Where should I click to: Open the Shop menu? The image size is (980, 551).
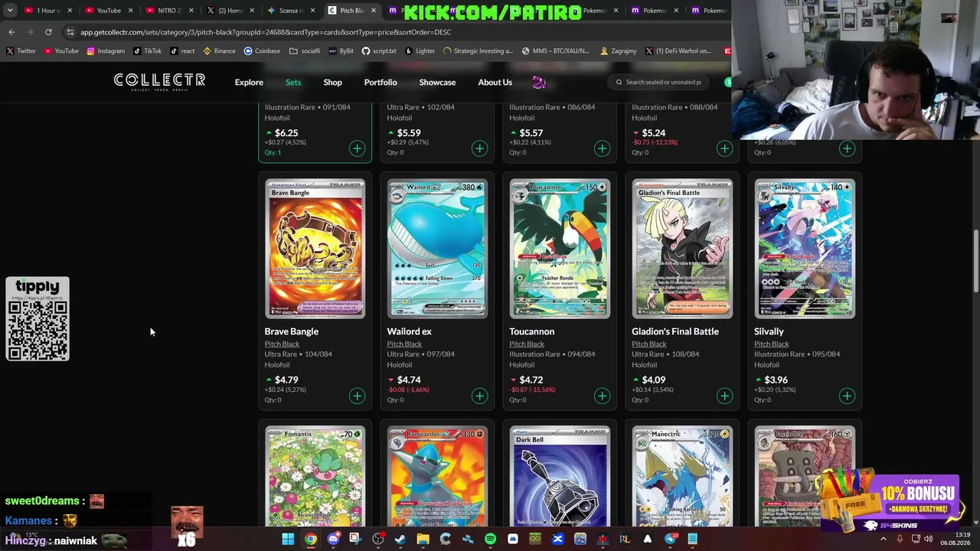pos(332,82)
